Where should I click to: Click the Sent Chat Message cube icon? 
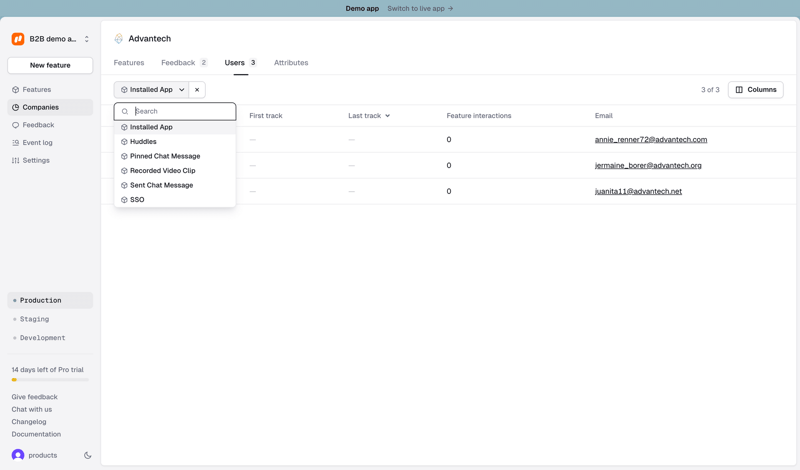[x=124, y=185]
